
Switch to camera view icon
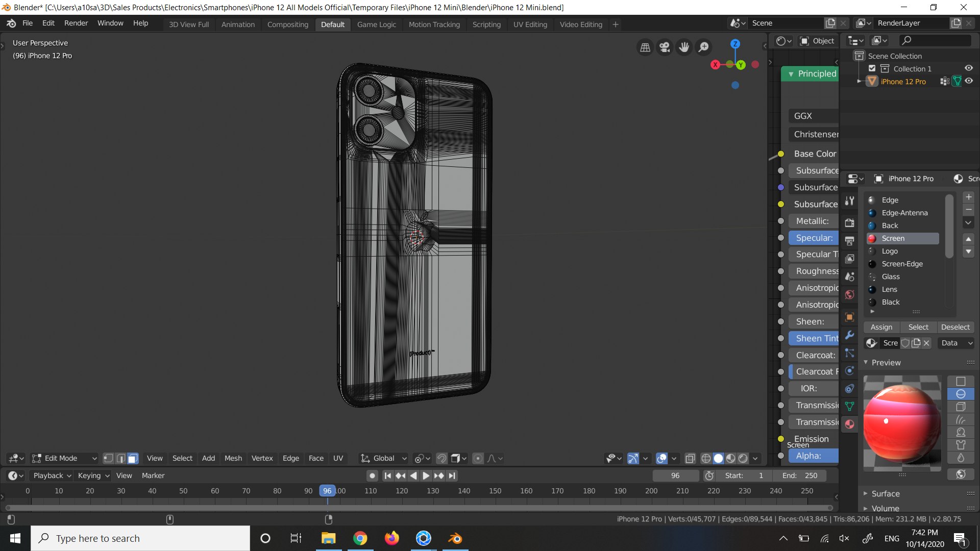665,47
